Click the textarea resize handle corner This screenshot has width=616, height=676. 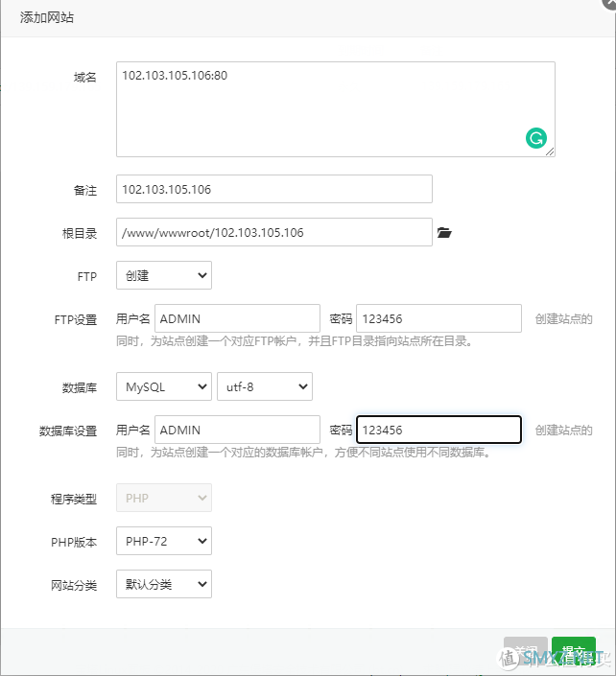point(550,152)
